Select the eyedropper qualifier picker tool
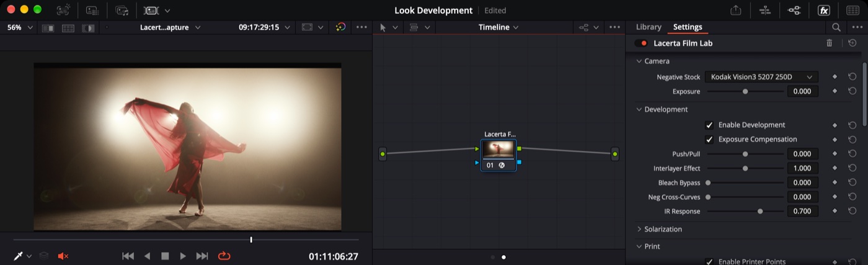Viewport: 868px width, 265px height. click(x=18, y=256)
